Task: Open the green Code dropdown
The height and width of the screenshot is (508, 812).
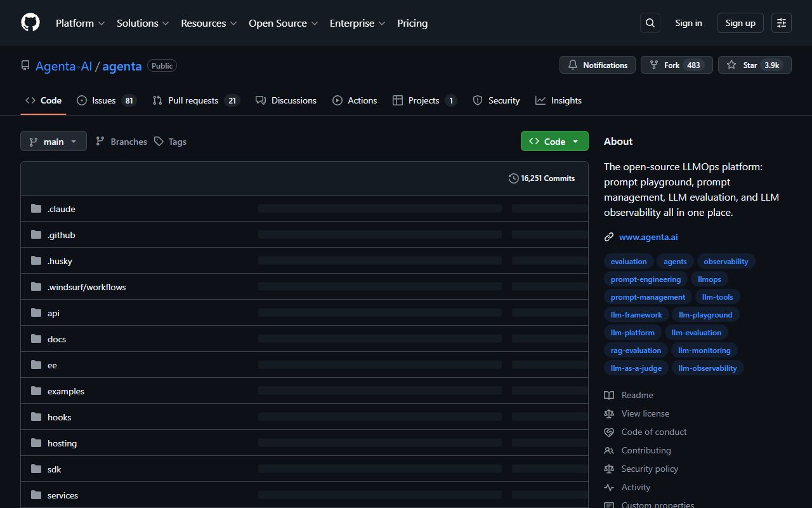Action: tap(554, 141)
